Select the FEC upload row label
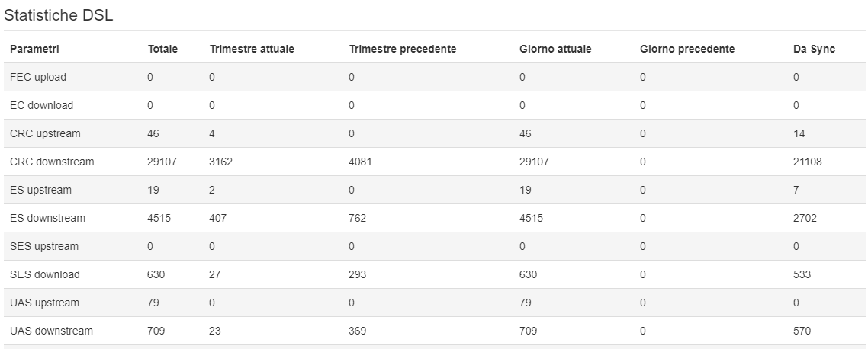 pos(38,78)
